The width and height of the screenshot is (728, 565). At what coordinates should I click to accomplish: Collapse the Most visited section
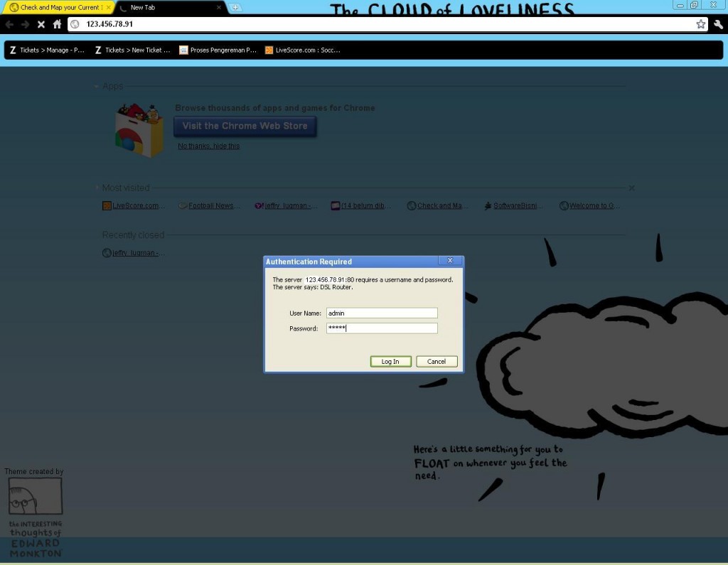[x=97, y=188]
